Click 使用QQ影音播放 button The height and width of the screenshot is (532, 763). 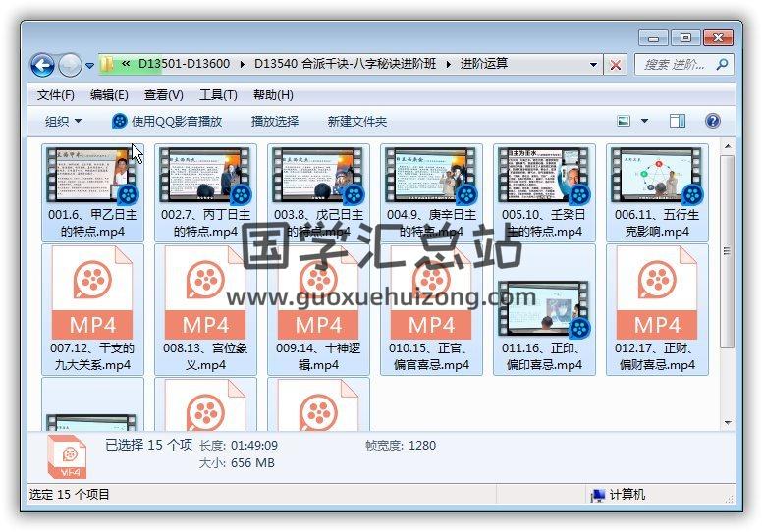coord(167,121)
